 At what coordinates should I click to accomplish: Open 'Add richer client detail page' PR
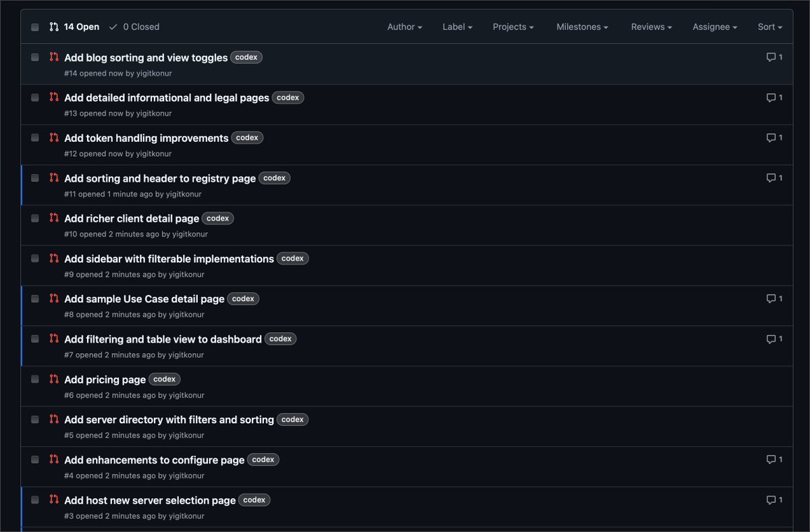click(132, 219)
